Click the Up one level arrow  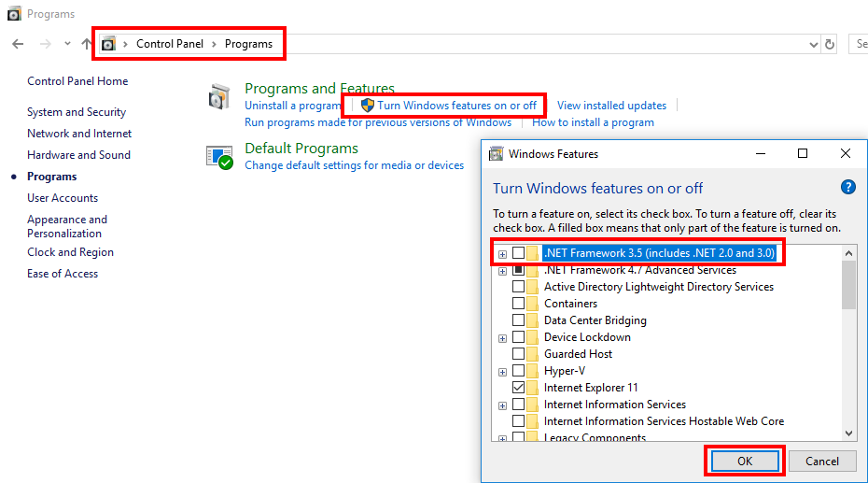coord(87,44)
